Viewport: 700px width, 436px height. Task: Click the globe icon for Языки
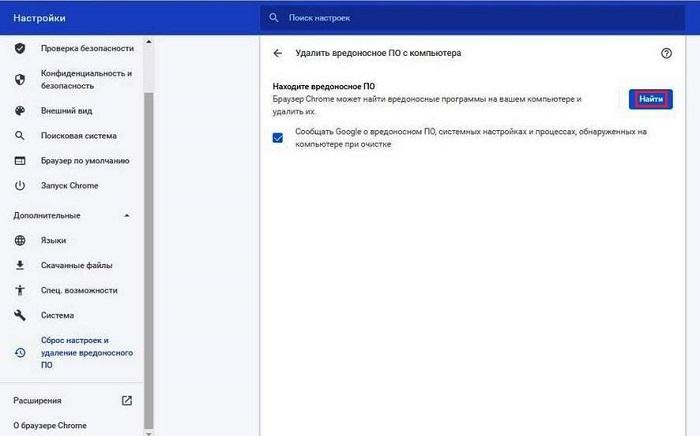click(20, 241)
